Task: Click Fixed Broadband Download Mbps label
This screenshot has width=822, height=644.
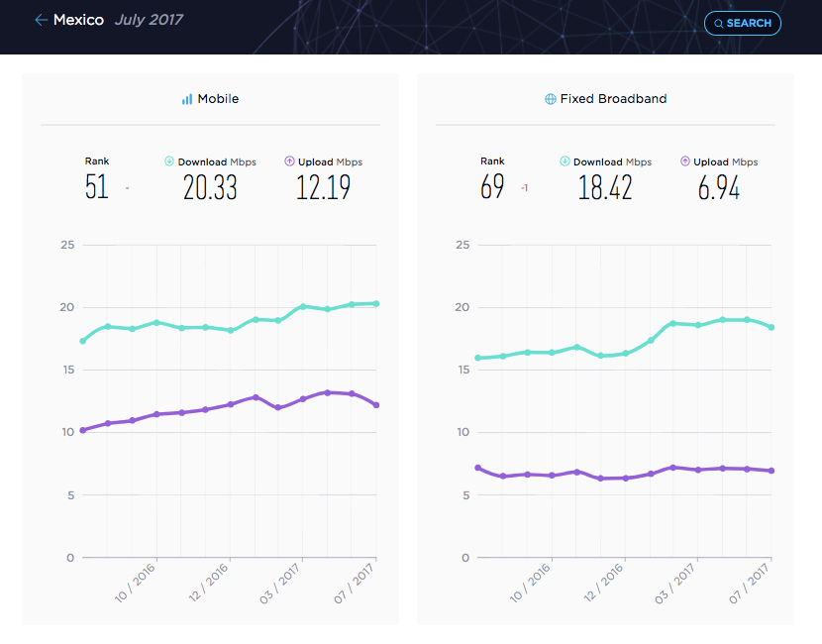Action: click(x=612, y=162)
